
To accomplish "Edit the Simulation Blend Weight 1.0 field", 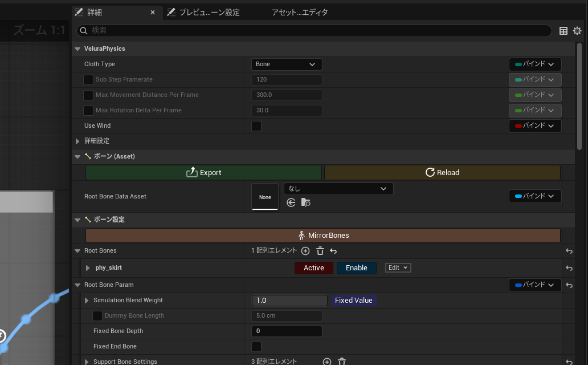I will tap(289, 301).
